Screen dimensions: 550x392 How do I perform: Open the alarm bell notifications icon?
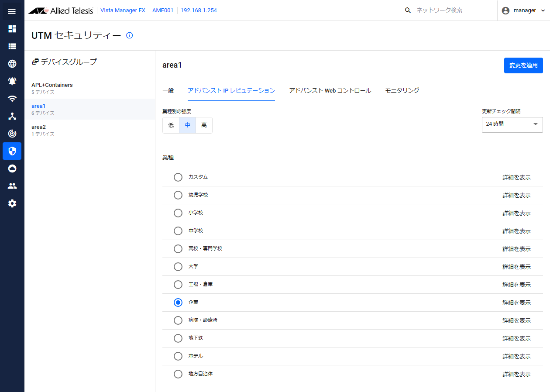coord(12,81)
